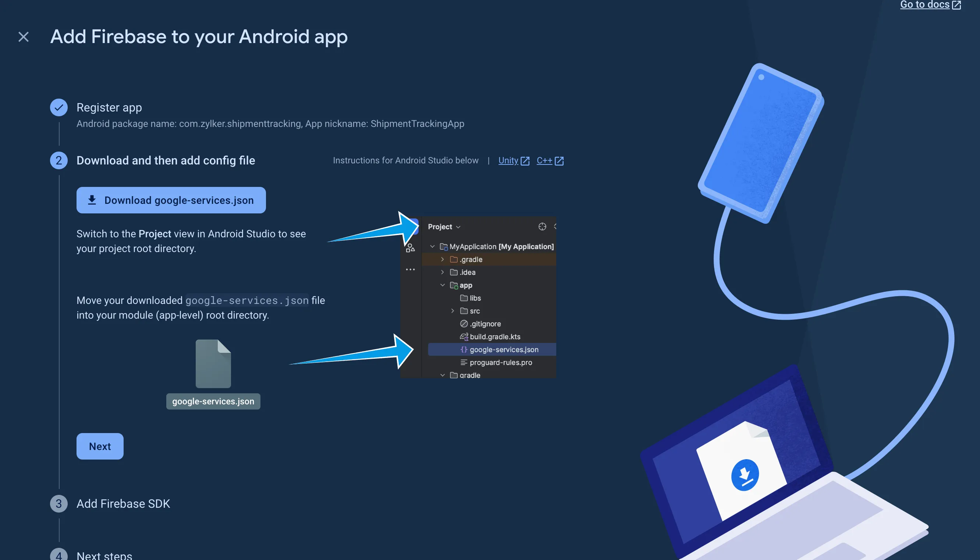Expand the Add Firebase SDK step
The height and width of the screenshot is (560, 980).
(x=123, y=503)
